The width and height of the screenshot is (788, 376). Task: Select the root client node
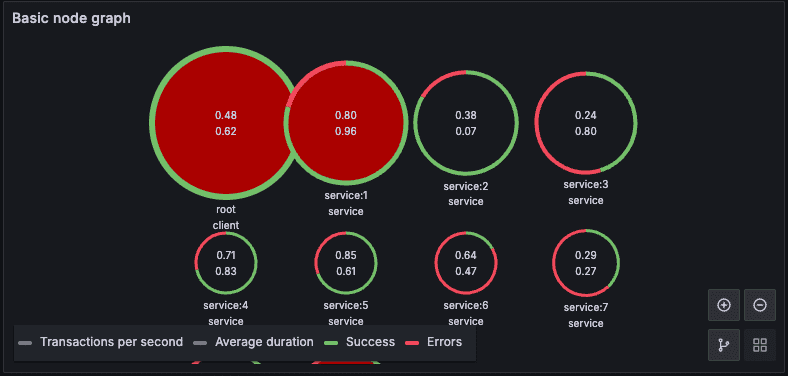(226, 123)
